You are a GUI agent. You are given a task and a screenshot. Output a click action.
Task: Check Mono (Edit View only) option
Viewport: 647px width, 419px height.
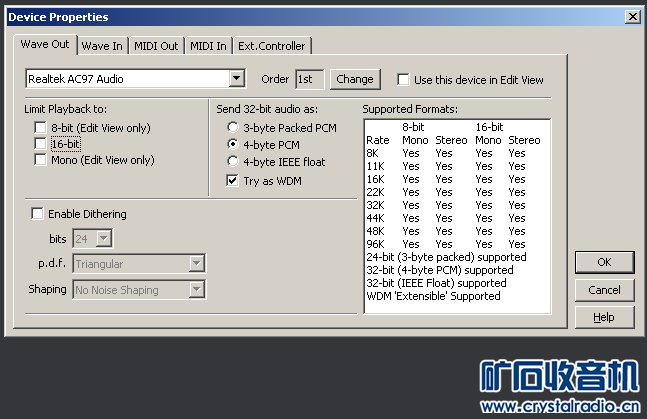tap(40, 160)
